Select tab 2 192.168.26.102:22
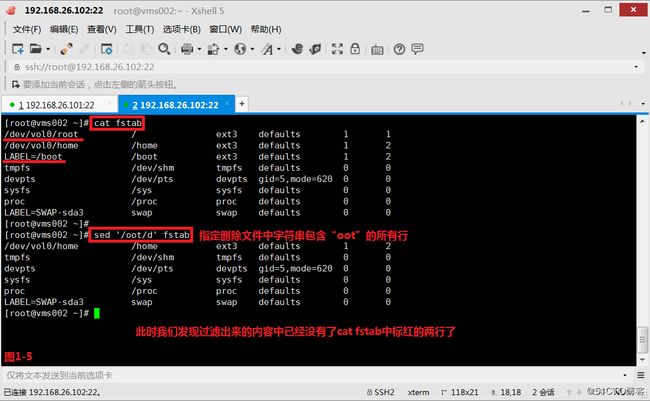 [x=175, y=105]
